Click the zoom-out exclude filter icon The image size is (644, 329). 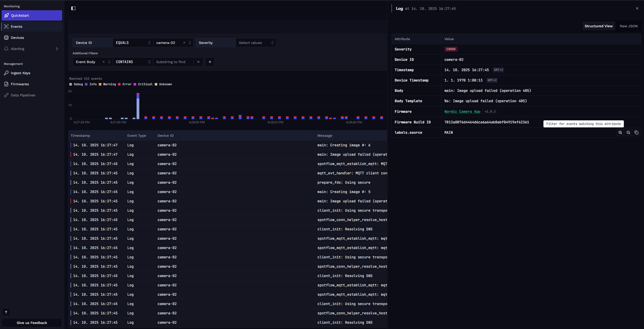click(x=628, y=132)
